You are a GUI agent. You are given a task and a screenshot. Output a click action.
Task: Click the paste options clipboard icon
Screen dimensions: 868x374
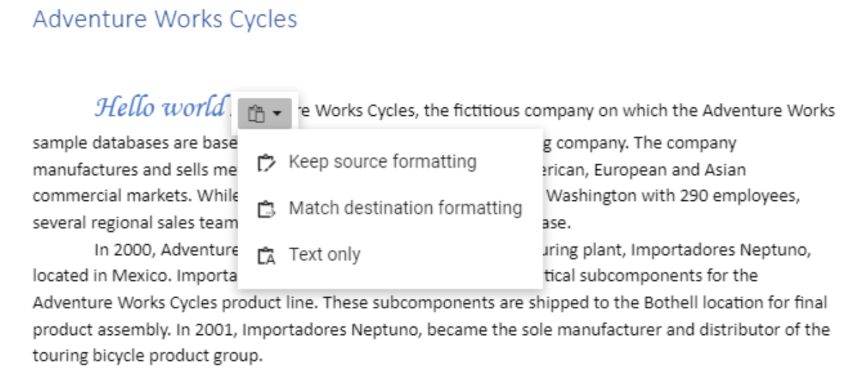(x=257, y=114)
